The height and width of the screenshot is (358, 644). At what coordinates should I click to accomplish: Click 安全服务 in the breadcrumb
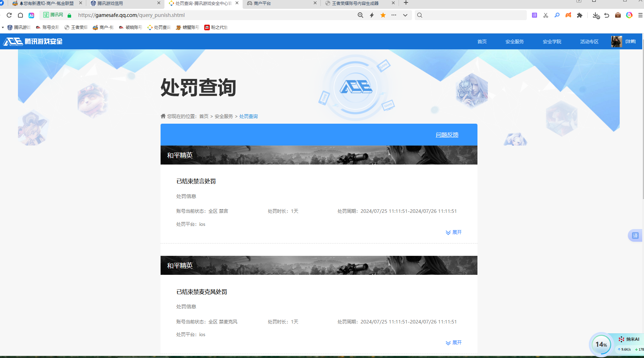224,116
